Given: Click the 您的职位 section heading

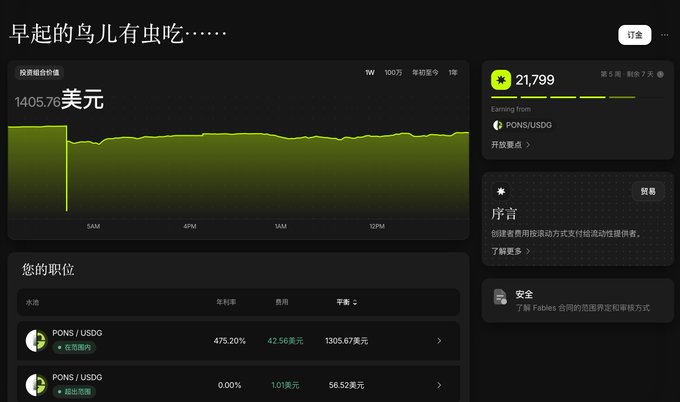Looking at the screenshot, I should 48,269.
